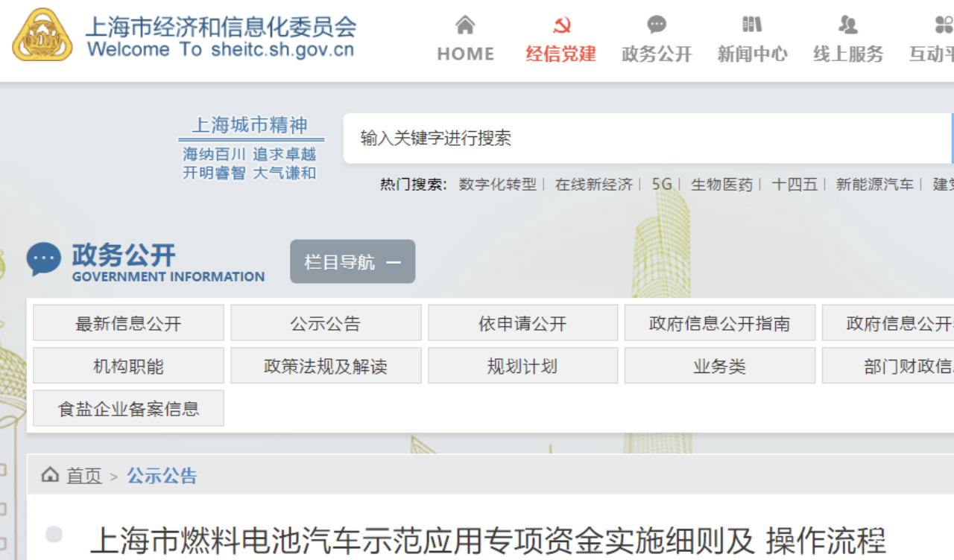Open the 公示公告 category button
Screen dimensions: 954x560
click(x=326, y=323)
